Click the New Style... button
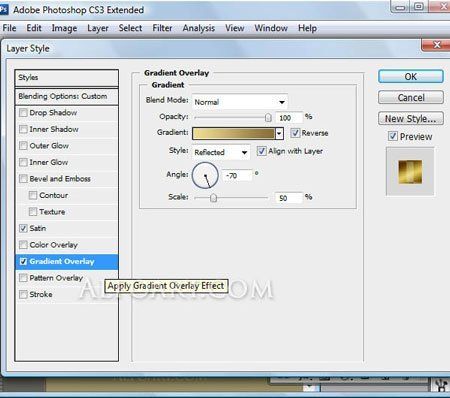Screen dimensions: 450x398 411,119
